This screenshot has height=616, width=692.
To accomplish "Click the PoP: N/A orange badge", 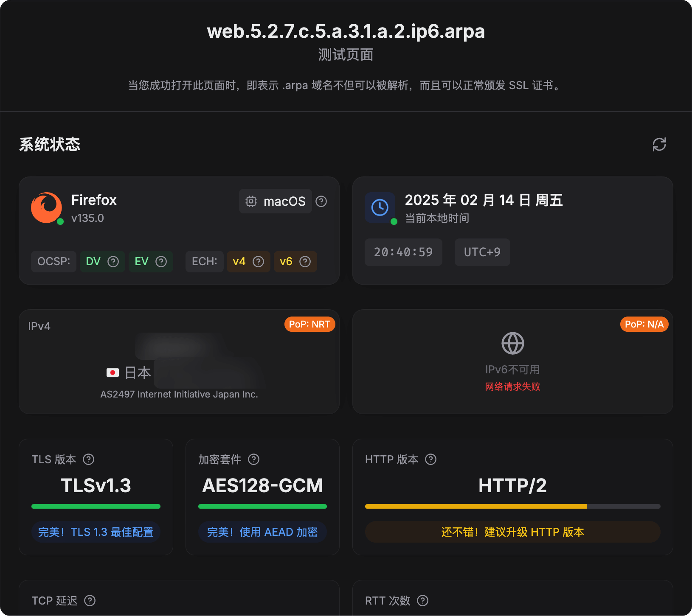I will [644, 324].
